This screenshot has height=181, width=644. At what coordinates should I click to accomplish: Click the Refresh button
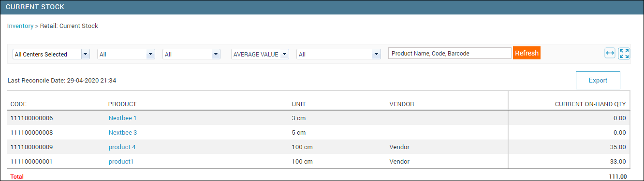(x=527, y=53)
